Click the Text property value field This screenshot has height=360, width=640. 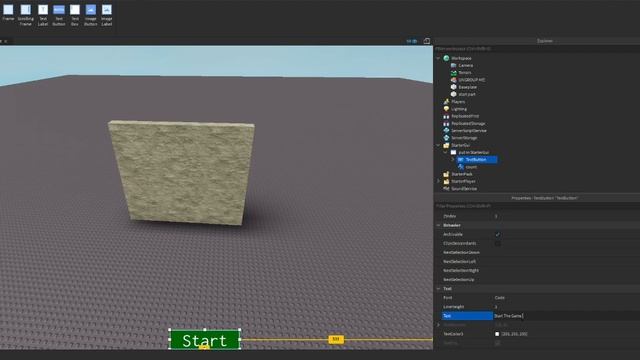(x=567, y=316)
